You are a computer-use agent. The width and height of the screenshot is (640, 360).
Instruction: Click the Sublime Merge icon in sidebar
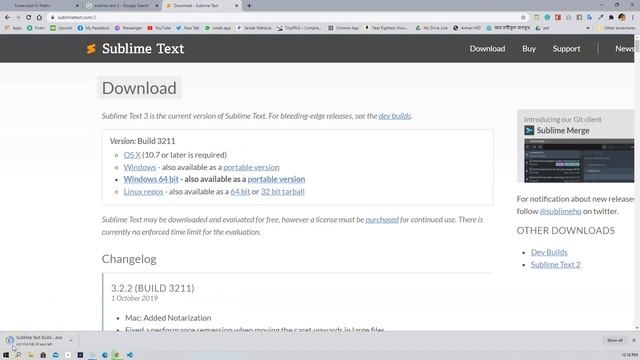(x=529, y=130)
